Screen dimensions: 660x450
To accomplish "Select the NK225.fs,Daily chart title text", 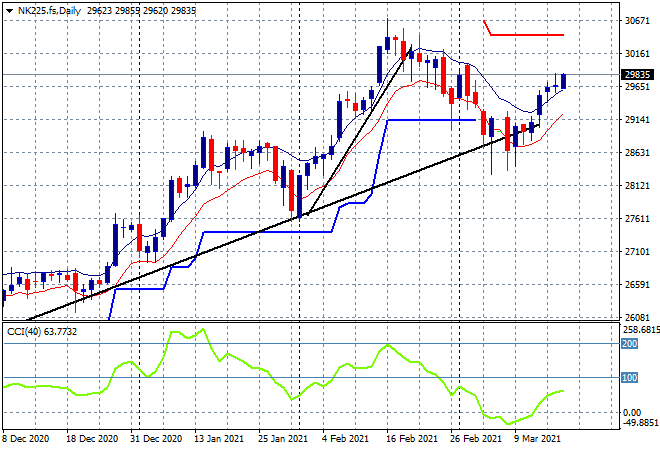I will point(49,11).
